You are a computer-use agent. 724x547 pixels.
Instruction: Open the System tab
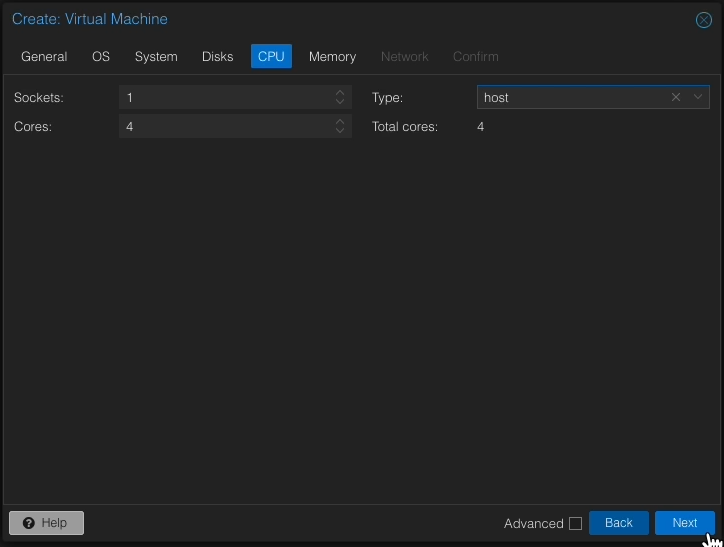pos(156,56)
